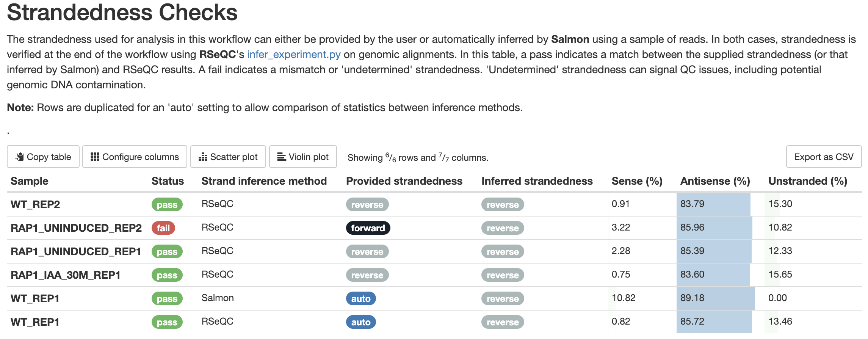
Task: Select the Configure columns grid icon
Action: point(96,156)
